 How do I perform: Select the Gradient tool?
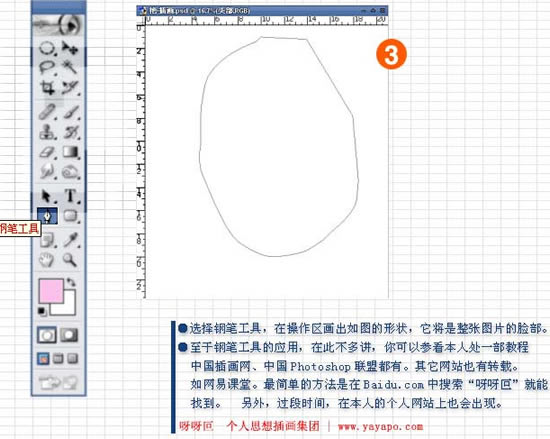[71, 152]
